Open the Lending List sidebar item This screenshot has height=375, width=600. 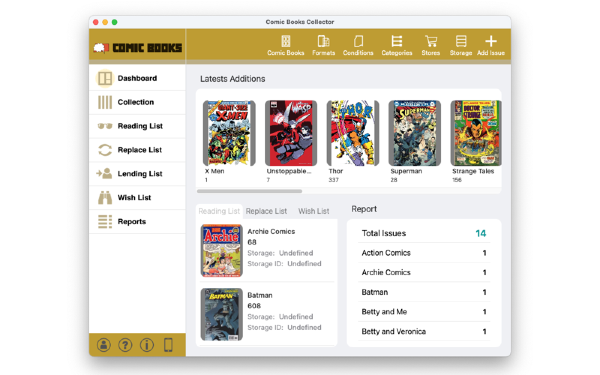[137, 174]
